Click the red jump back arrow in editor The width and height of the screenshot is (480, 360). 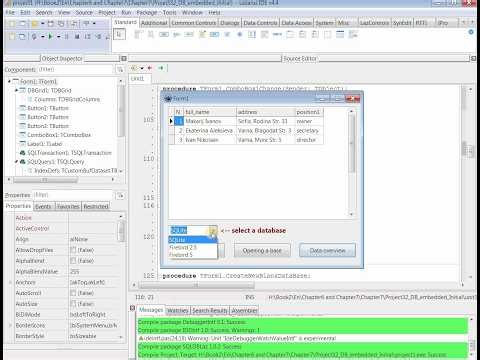pyautogui.click(x=150, y=68)
